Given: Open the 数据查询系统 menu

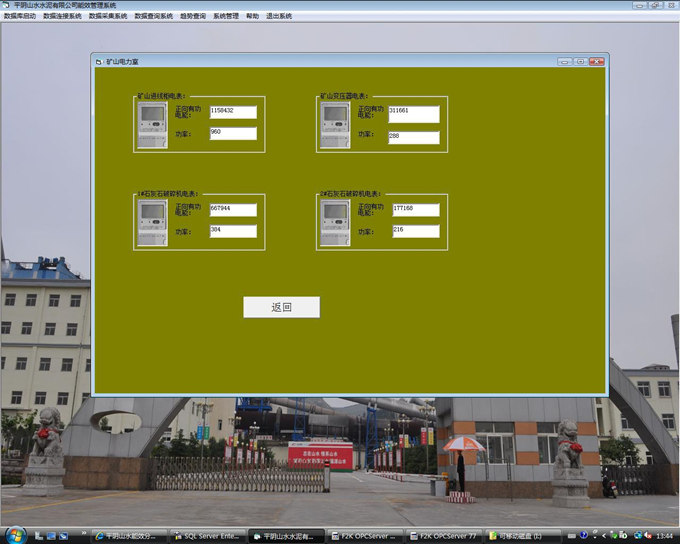Looking at the screenshot, I should click(154, 16).
